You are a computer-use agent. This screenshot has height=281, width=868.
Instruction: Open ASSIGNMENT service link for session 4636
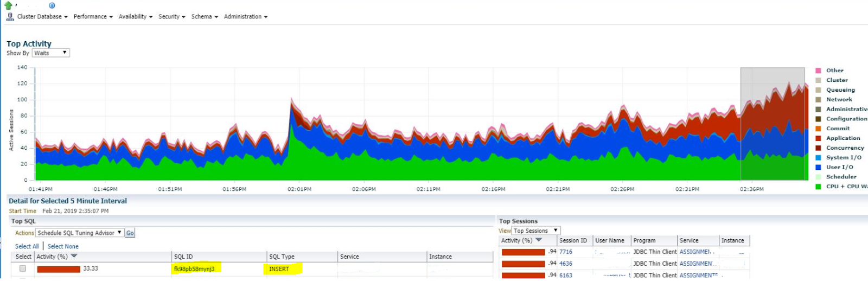pos(697,264)
